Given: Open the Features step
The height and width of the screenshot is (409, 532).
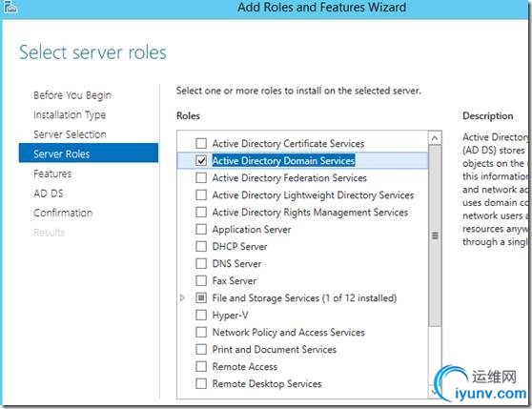Looking at the screenshot, I should pos(52,174).
